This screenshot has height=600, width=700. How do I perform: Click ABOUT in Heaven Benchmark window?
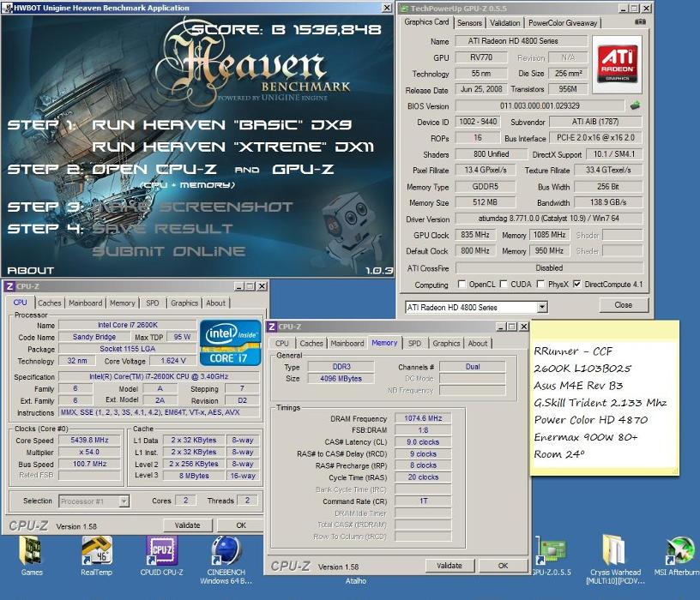click(31, 270)
